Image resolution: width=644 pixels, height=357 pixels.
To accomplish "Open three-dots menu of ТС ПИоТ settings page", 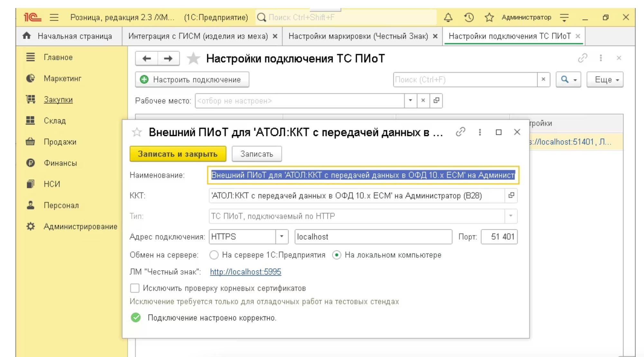I will [x=601, y=58].
